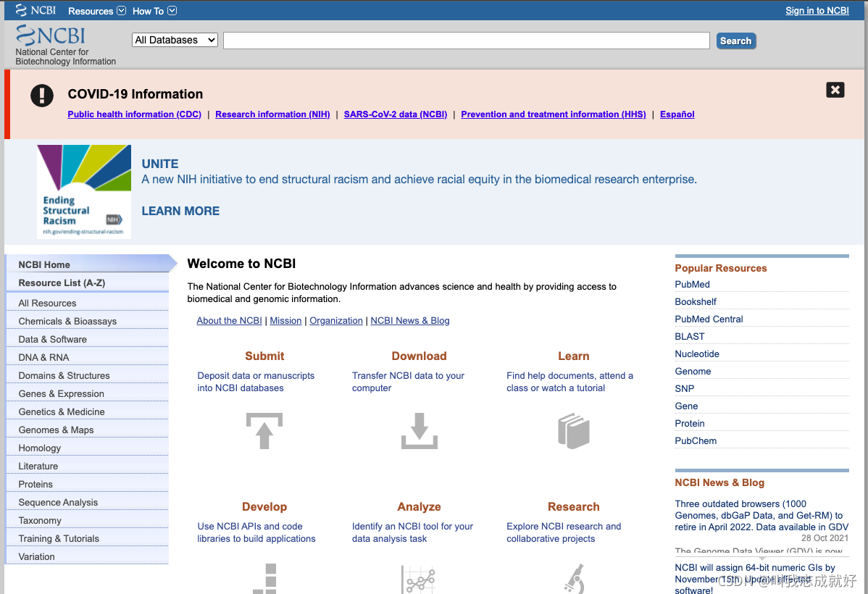This screenshot has height=594, width=868.
Task: Sign in to NCBI
Action: coord(817,11)
